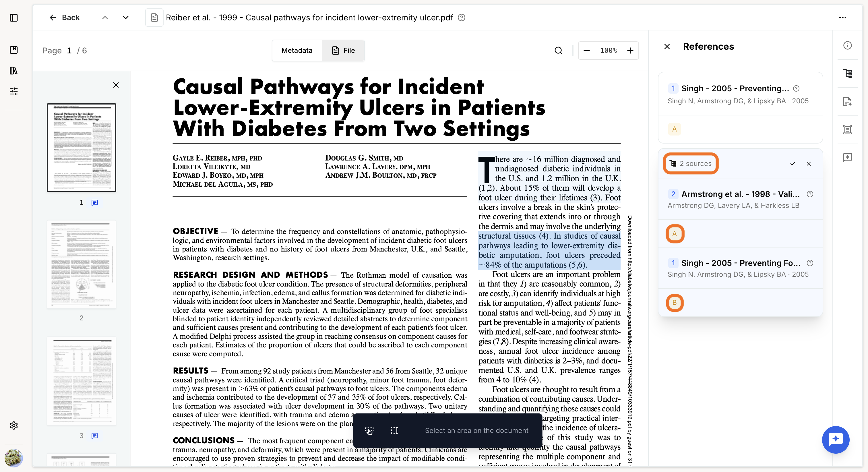The height and width of the screenshot is (472, 868).
Task: Open the user profile avatar
Action: point(14,458)
